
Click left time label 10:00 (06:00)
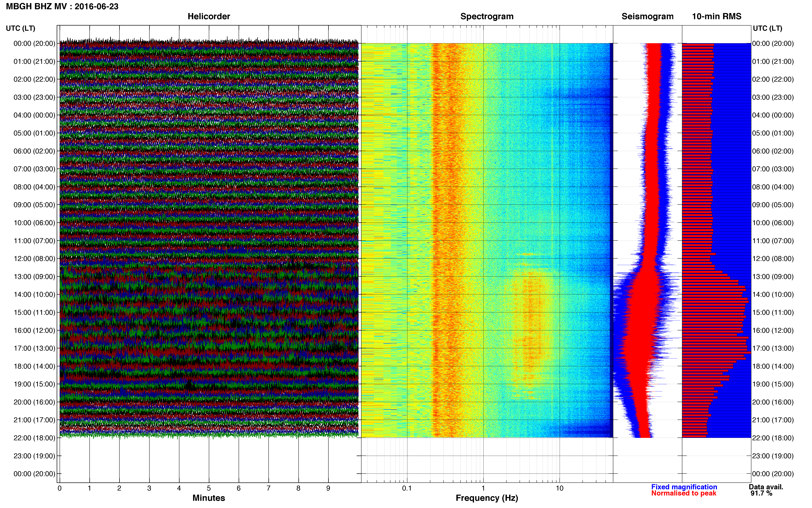click(34, 223)
